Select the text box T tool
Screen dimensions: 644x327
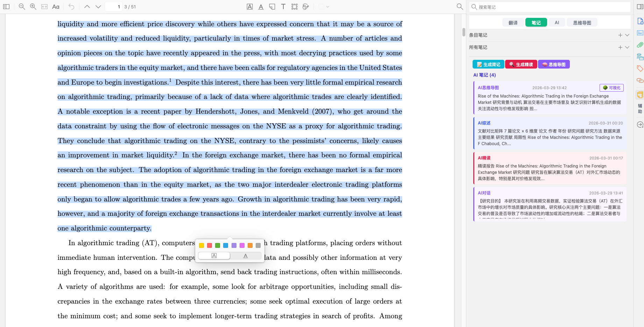pyautogui.click(x=283, y=7)
